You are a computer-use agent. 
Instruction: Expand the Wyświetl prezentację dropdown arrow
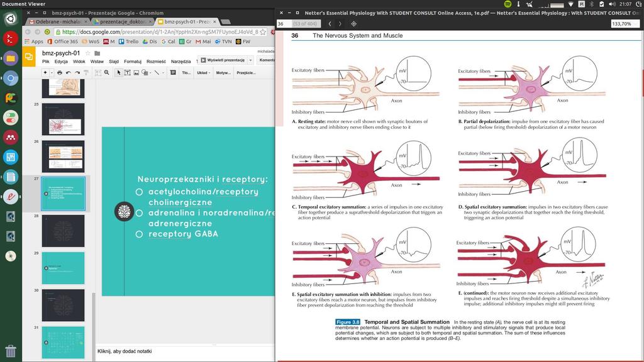click(x=250, y=60)
